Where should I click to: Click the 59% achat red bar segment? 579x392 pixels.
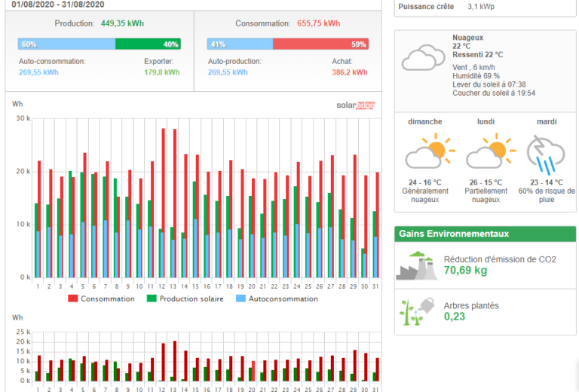[320, 44]
